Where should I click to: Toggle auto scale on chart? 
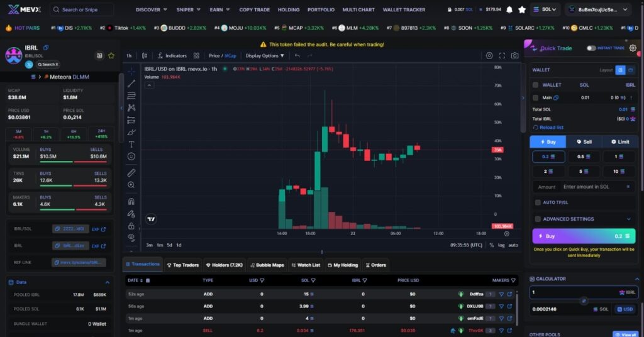coord(513,245)
